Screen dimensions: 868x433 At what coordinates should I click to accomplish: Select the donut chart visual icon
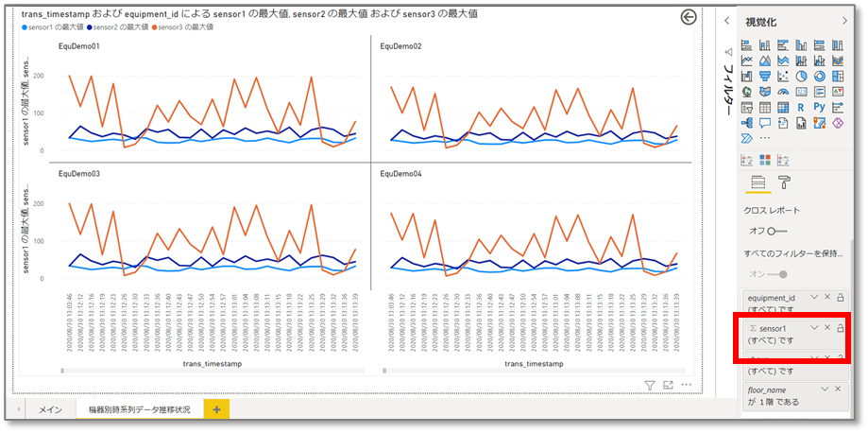819,76
